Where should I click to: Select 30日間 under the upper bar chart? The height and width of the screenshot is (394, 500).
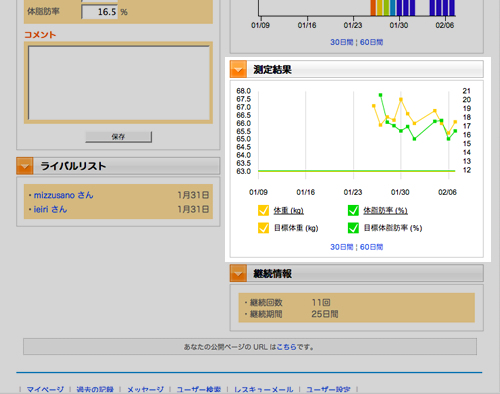click(341, 42)
